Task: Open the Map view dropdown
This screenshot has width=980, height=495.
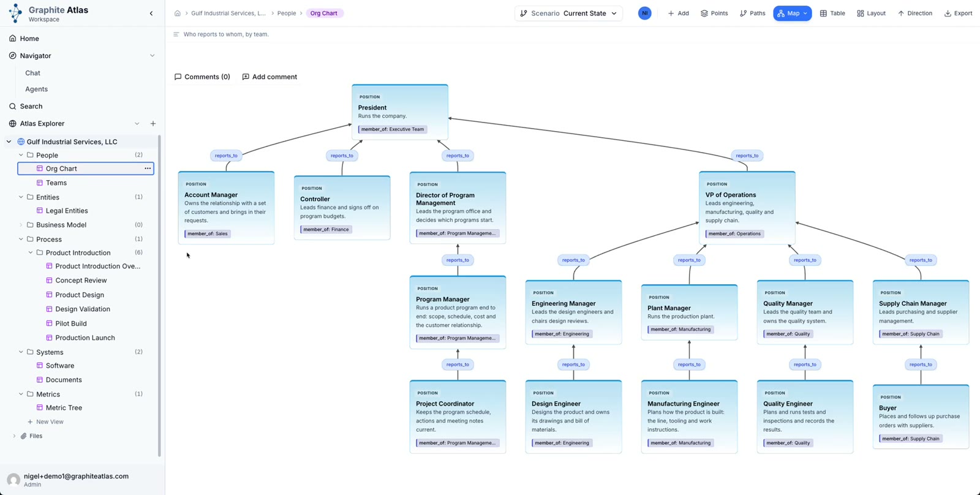Action: [793, 13]
